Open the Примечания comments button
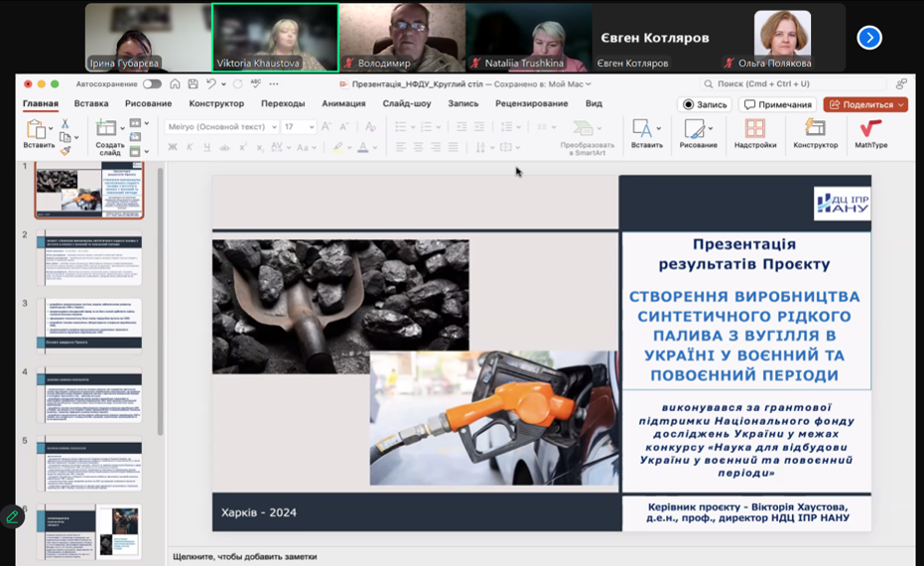Screen dimensions: 924x566 778,104
